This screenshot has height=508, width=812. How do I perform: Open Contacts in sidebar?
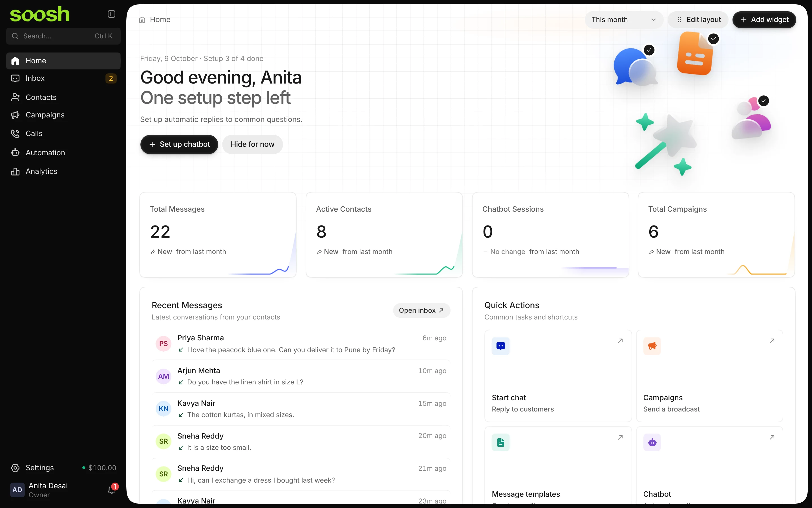(x=63, y=97)
